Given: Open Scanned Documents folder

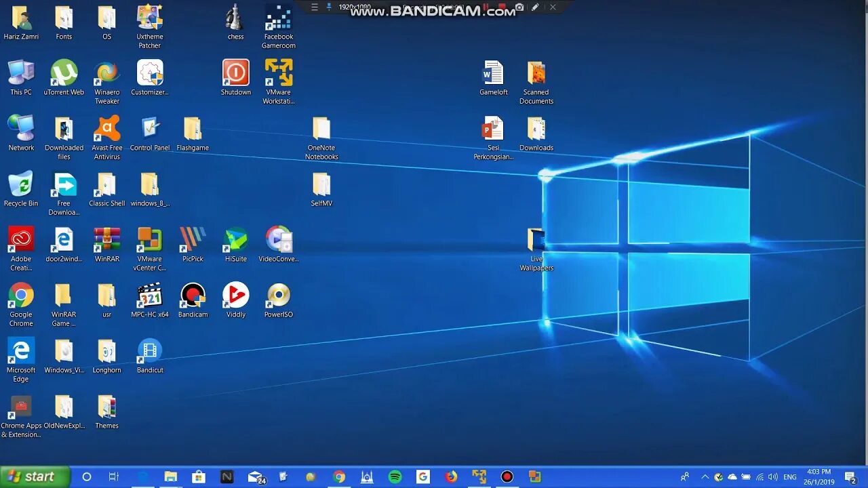Looking at the screenshot, I should click(x=536, y=83).
